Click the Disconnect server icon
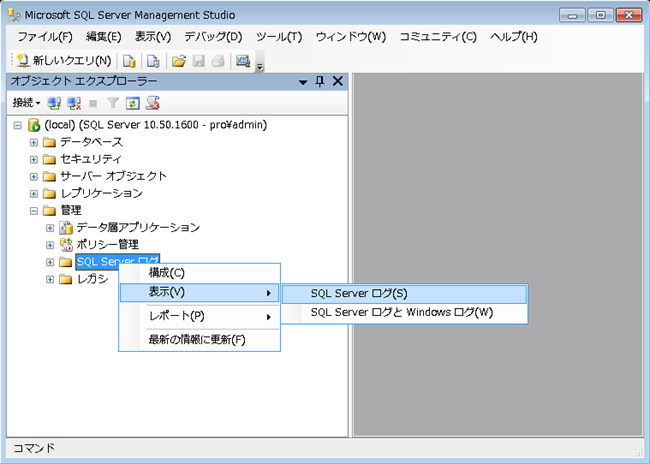The image size is (650, 464). pyautogui.click(x=74, y=103)
